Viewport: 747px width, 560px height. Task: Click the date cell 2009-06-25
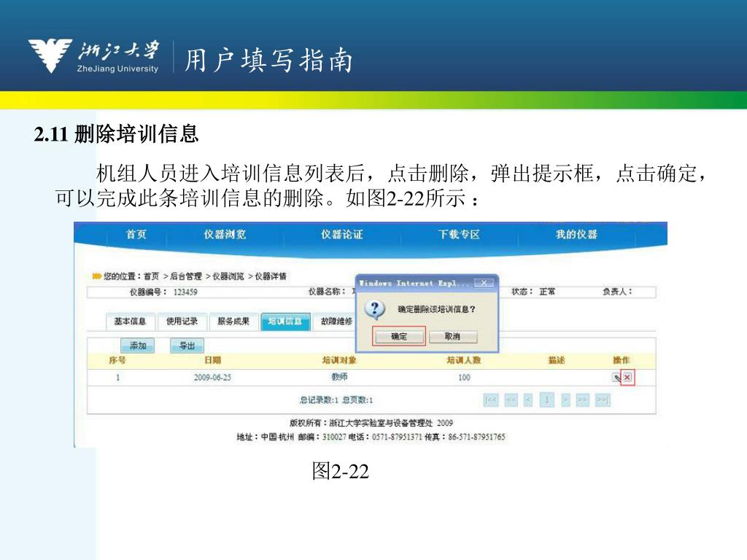(x=212, y=377)
